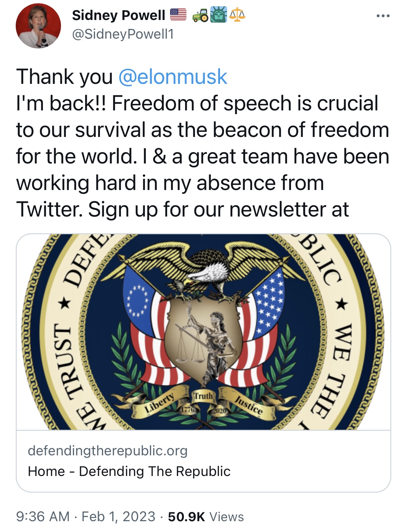Viewport: 407px width, 532px height.
Task: Open the three-dot more options menu
Action: click(x=383, y=16)
